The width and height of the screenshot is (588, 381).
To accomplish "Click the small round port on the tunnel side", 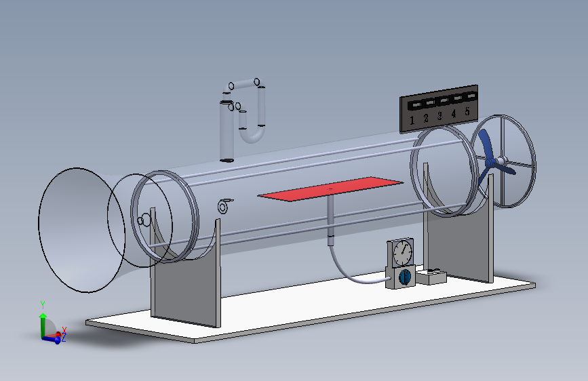I will coord(222,207).
